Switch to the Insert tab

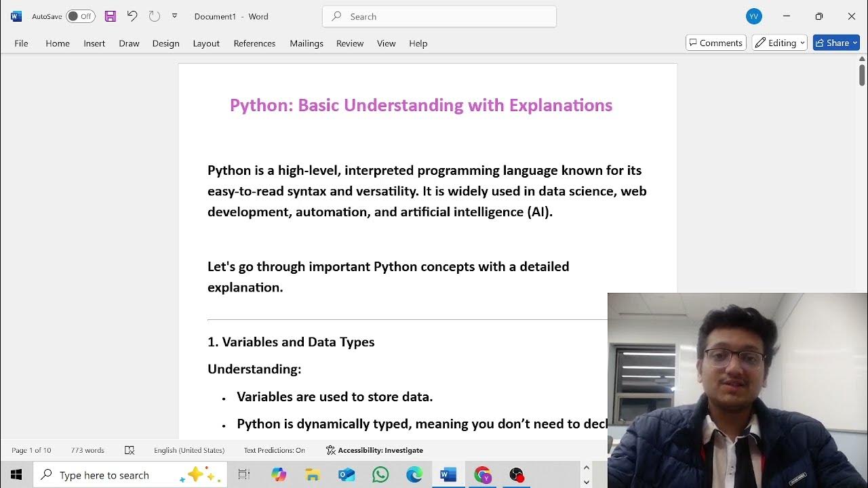(x=94, y=43)
